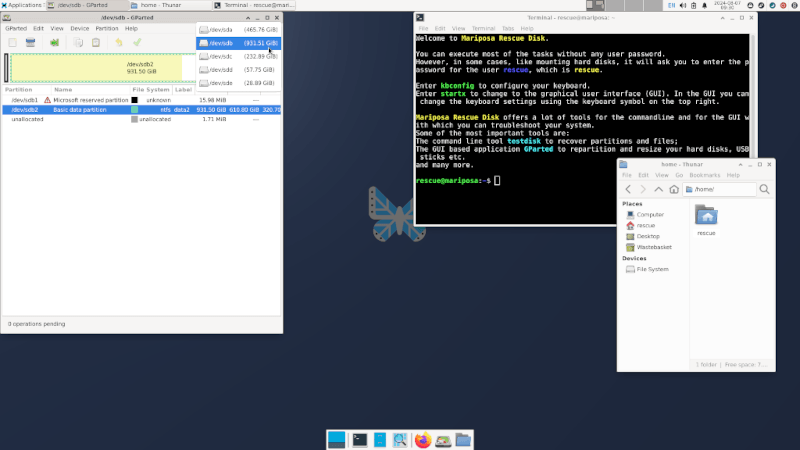
Task: Click the Paste partition toolbar icon
Action: (96, 43)
